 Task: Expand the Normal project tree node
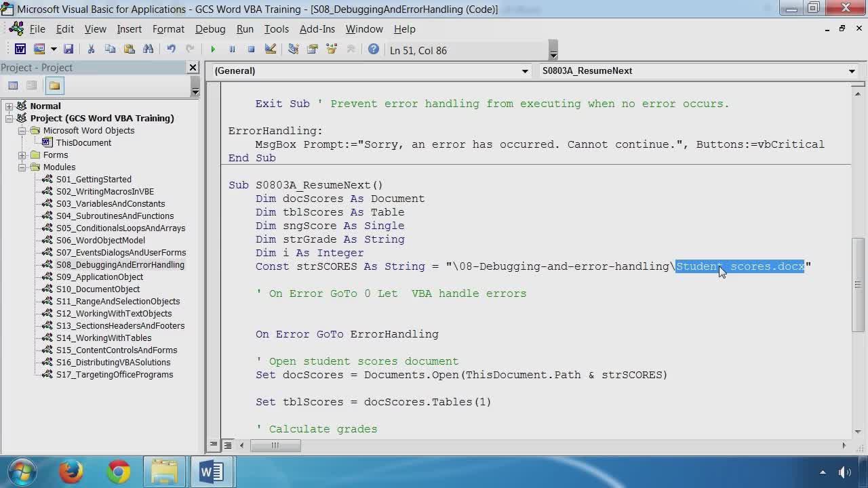click(9, 106)
